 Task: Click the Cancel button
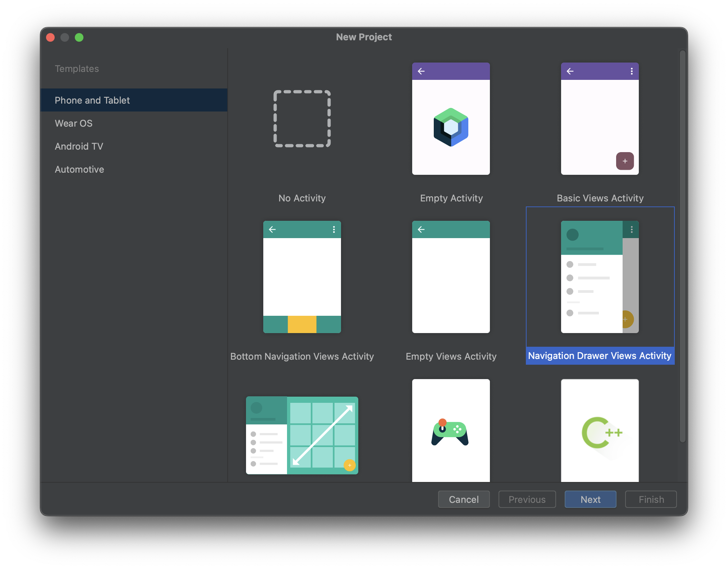point(464,499)
